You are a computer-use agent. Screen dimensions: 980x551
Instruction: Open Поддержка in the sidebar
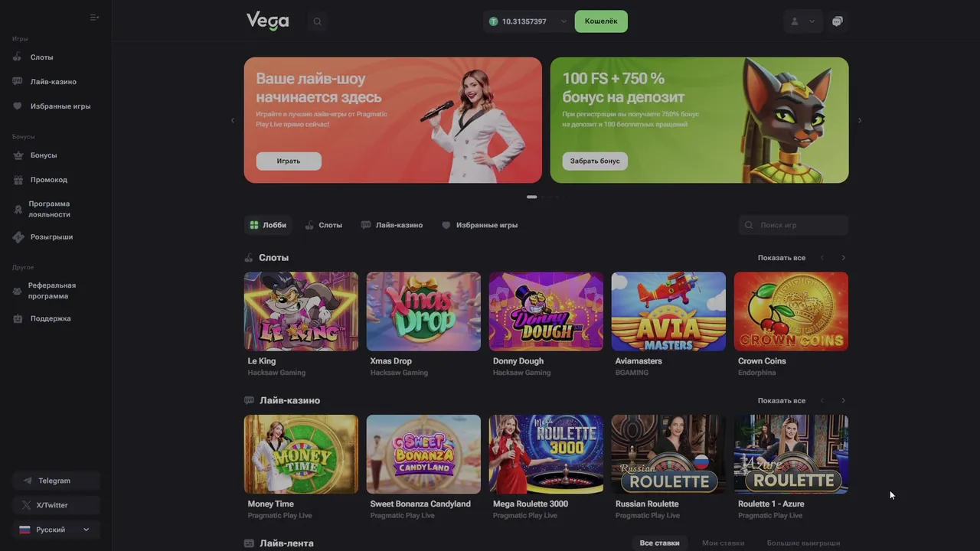(50, 318)
